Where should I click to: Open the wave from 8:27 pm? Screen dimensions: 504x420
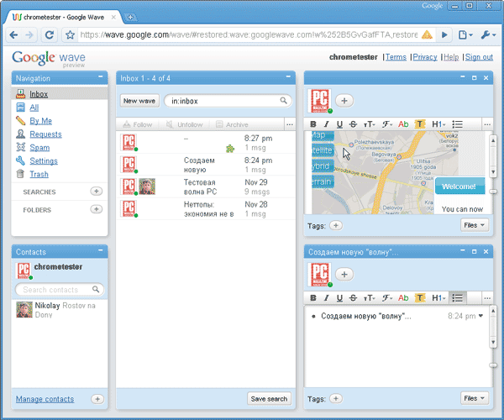[206, 143]
